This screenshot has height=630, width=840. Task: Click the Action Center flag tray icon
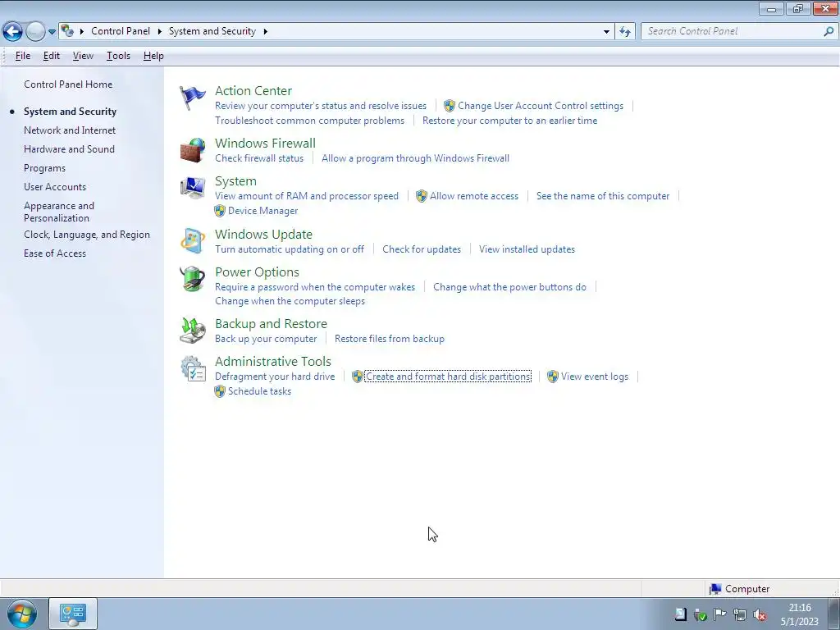[x=720, y=614]
